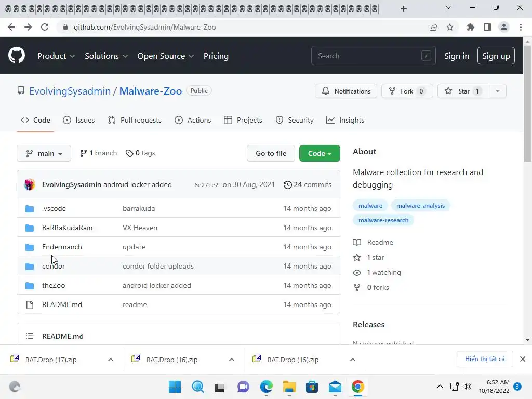Show all downloads with Hiển thị tất cả
The width and height of the screenshot is (532, 399).
point(485,359)
